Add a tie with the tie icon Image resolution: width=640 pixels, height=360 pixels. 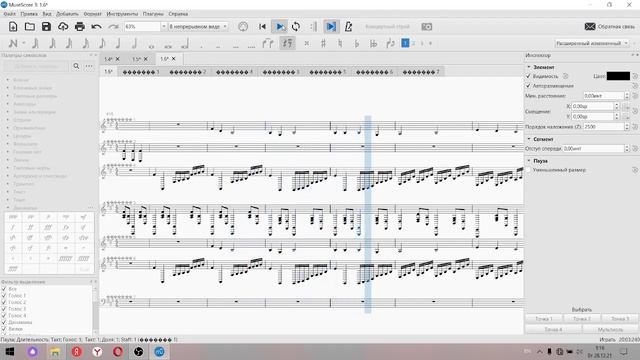pyautogui.click(x=268, y=43)
